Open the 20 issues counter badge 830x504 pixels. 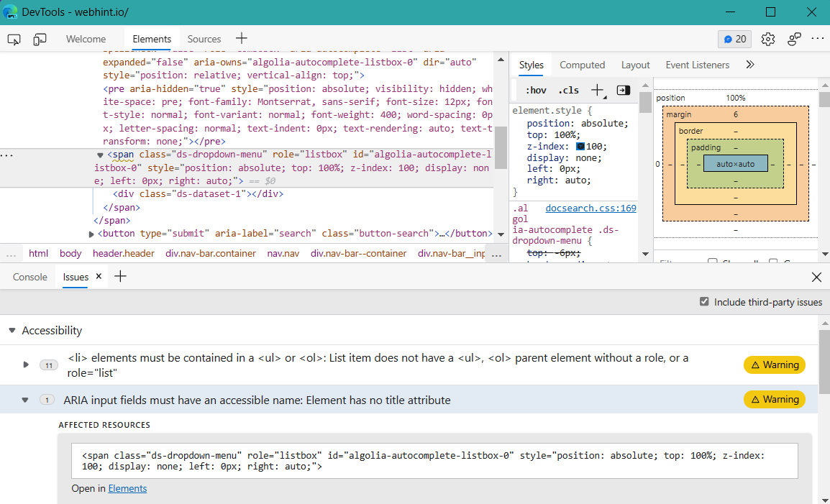pyautogui.click(x=735, y=39)
